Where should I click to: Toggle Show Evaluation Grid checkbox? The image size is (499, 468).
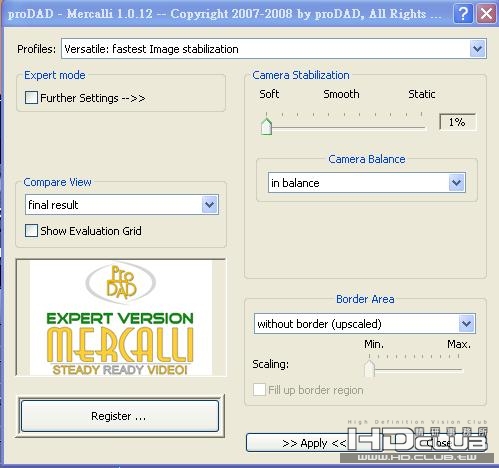tap(31, 231)
